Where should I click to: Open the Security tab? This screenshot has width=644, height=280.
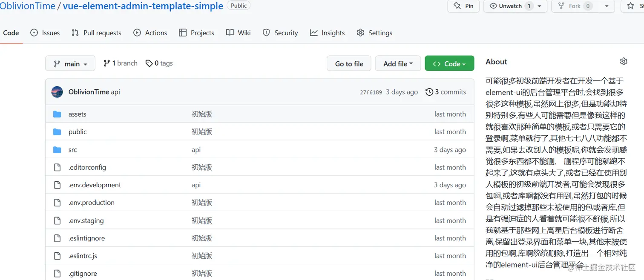tap(280, 33)
